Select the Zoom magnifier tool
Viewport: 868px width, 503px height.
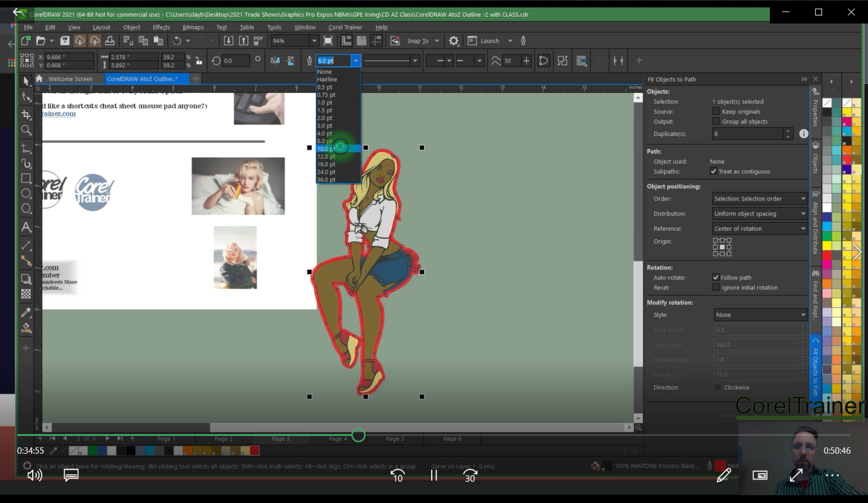point(26,130)
